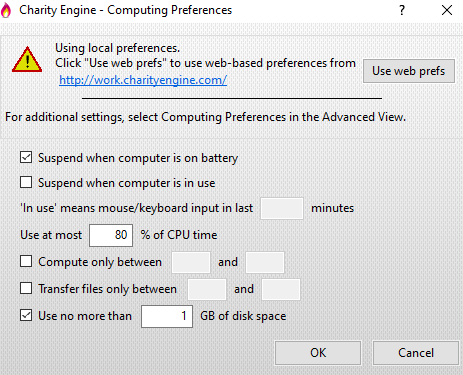Click the Transfer files start time field
Viewport: 463px width, 375px height.
[x=207, y=289]
